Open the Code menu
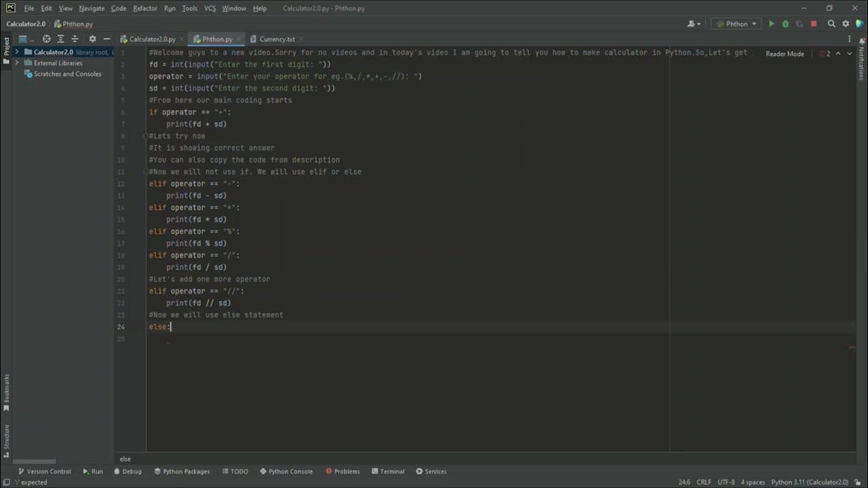The image size is (868, 488). (x=119, y=8)
